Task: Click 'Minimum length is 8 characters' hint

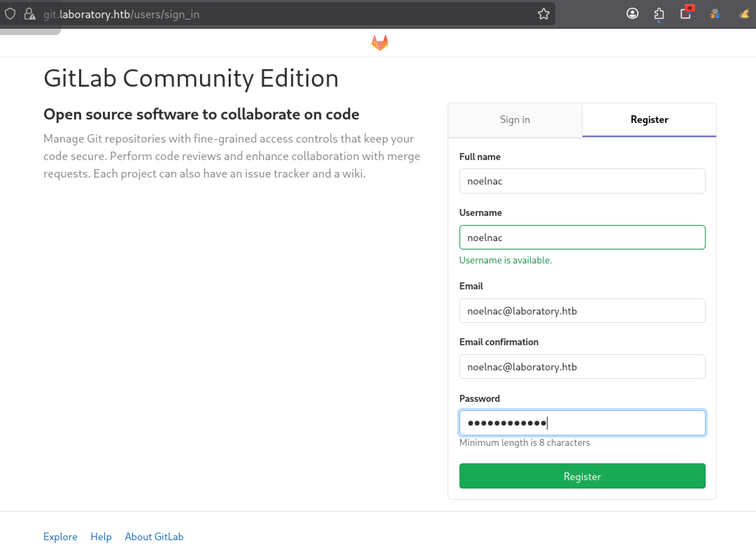Action: point(525,442)
